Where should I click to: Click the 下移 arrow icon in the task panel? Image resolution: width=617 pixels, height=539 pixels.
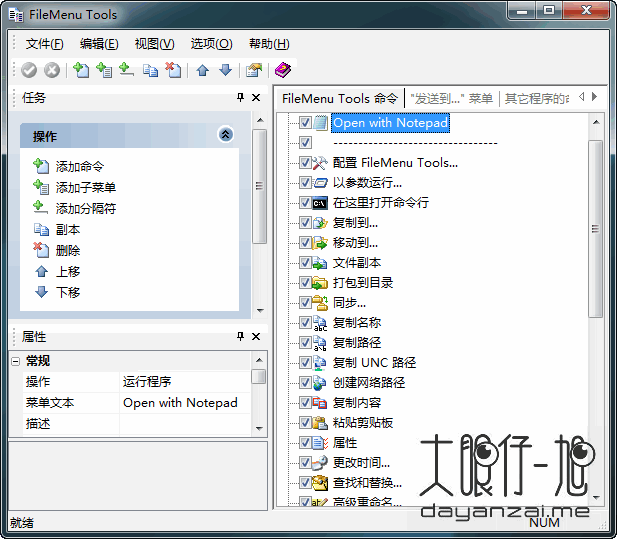pos(41,292)
